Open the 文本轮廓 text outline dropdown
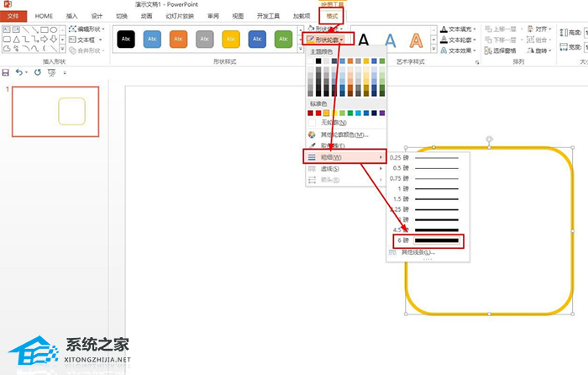The image size is (588, 375). [459, 40]
